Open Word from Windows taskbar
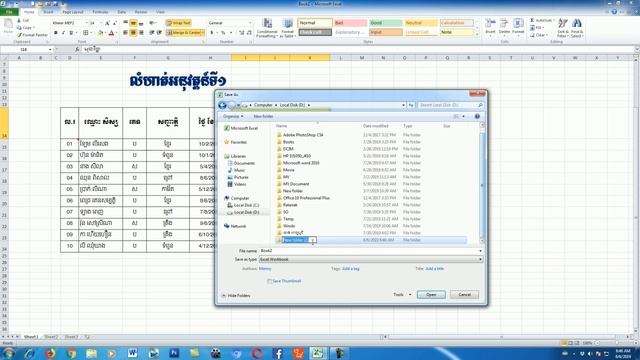640x360 pixels. pyautogui.click(x=133, y=353)
